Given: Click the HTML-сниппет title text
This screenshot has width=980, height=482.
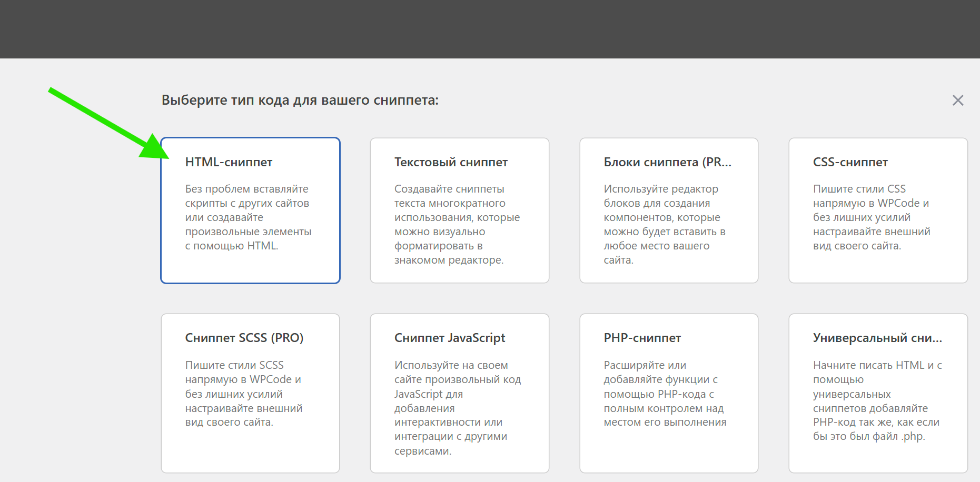Looking at the screenshot, I should [x=229, y=162].
